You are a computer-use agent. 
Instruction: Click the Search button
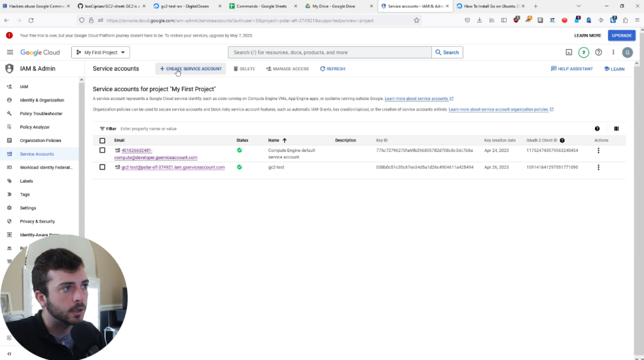click(x=447, y=52)
